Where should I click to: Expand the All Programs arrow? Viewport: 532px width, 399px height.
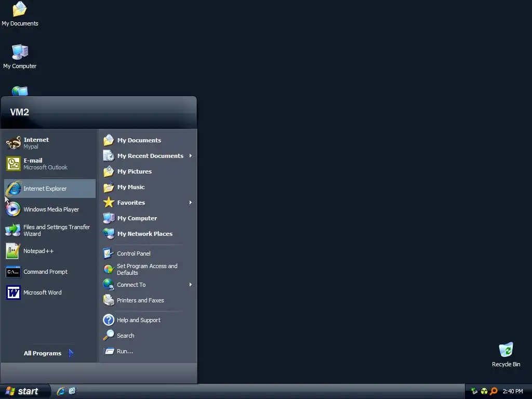[x=71, y=353]
